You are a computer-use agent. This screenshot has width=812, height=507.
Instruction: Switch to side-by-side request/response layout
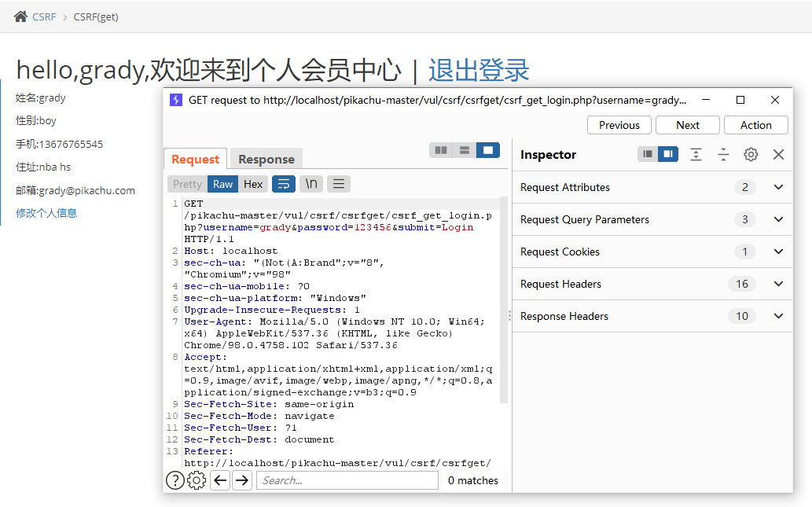click(x=441, y=150)
